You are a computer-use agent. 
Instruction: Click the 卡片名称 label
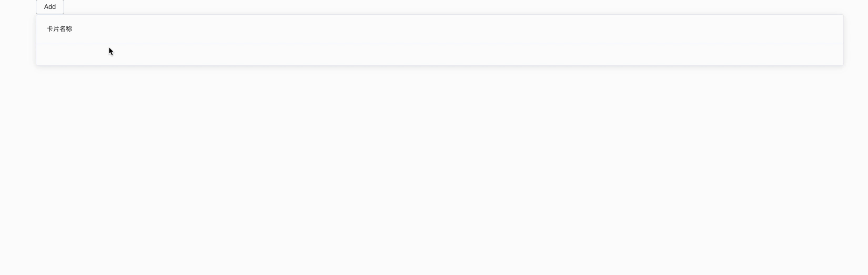pyautogui.click(x=59, y=29)
